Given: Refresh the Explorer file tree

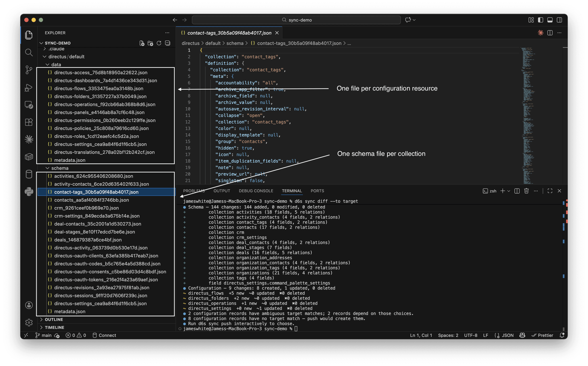Looking at the screenshot, I should click(159, 43).
